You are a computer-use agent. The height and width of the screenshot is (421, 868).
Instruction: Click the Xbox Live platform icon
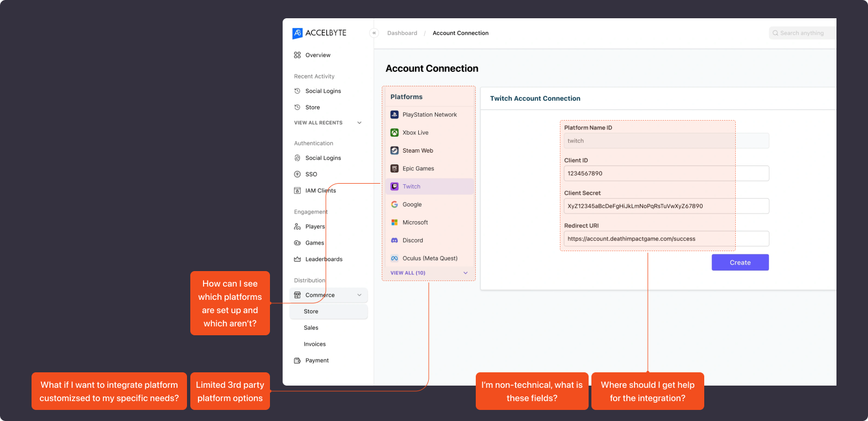click(x=394, y=133)
